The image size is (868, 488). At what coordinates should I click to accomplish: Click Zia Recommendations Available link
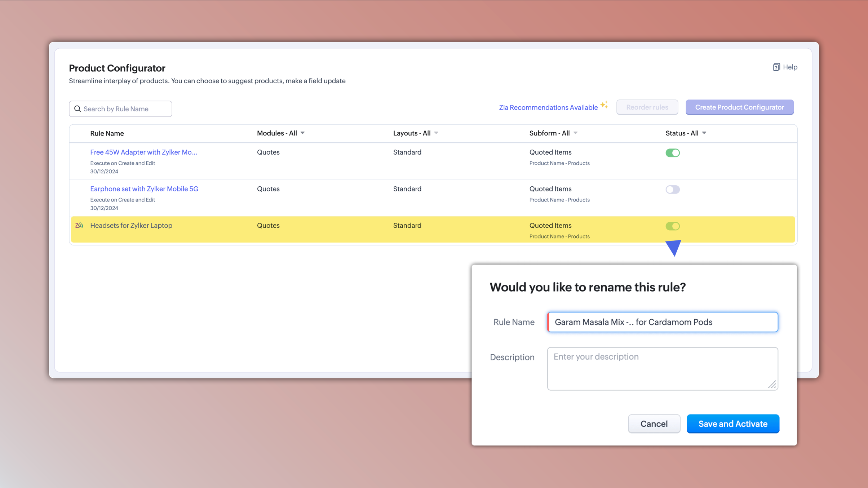(548, 107)
